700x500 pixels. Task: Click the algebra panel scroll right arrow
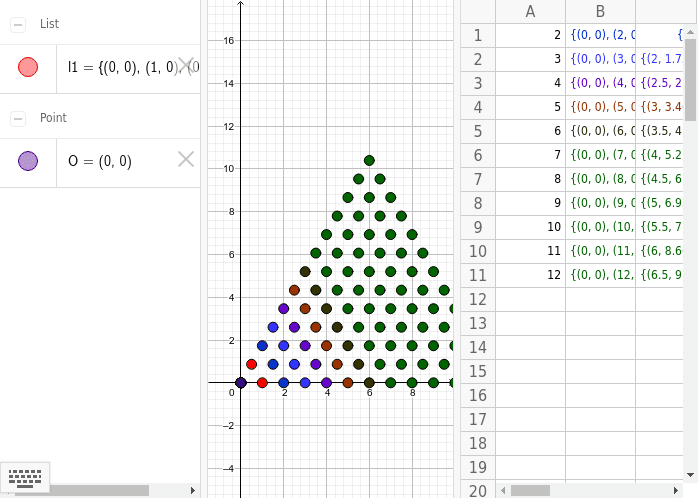193,491
